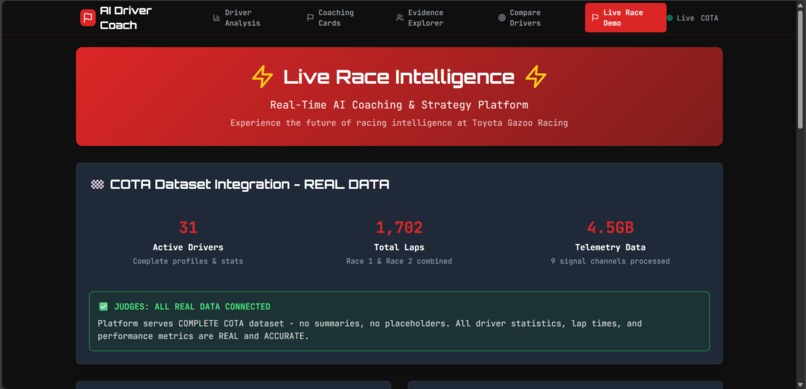Click the green Live status dot

coord(670,18)
